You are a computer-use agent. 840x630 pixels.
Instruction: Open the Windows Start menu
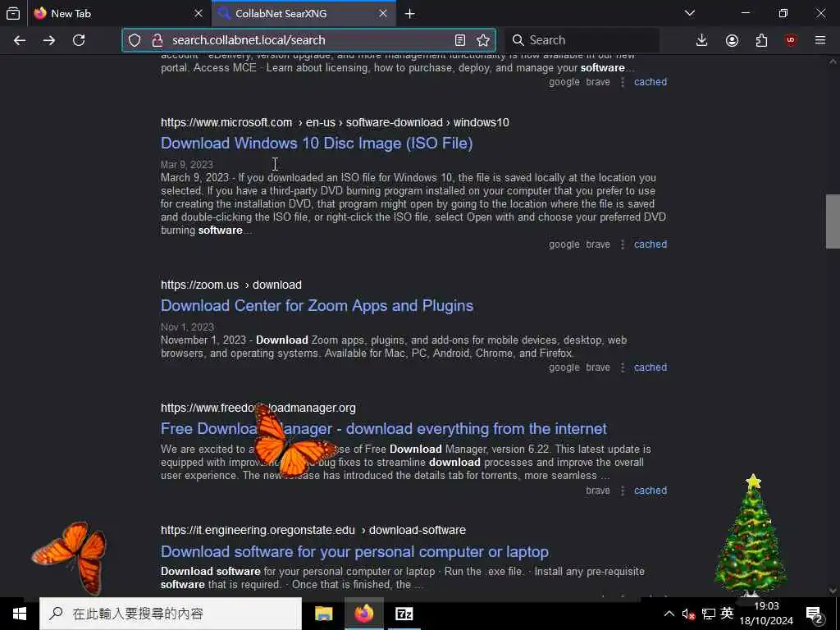(x=20, y=614)
